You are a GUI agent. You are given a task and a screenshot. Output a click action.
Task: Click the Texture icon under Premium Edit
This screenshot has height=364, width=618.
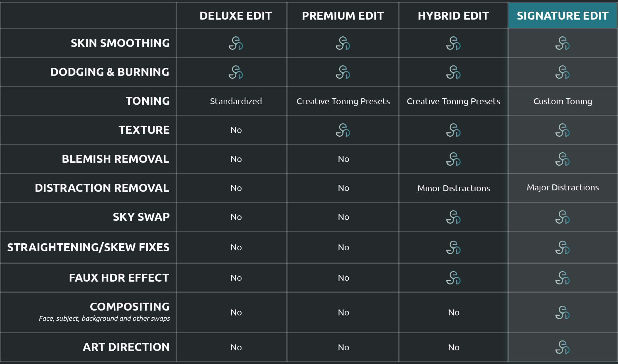tap(343, 130)
